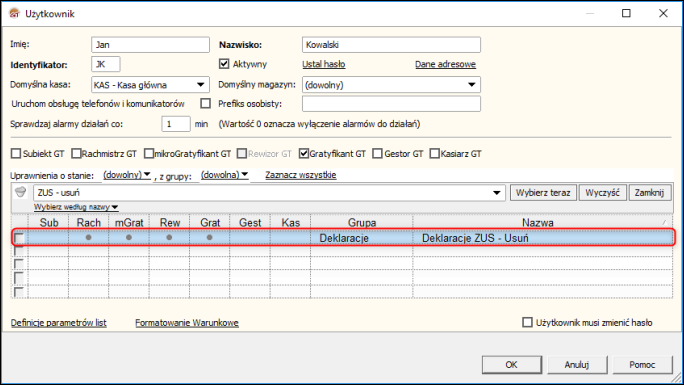
Task: Click the Sub column header
Action: (x=48, y=222)
